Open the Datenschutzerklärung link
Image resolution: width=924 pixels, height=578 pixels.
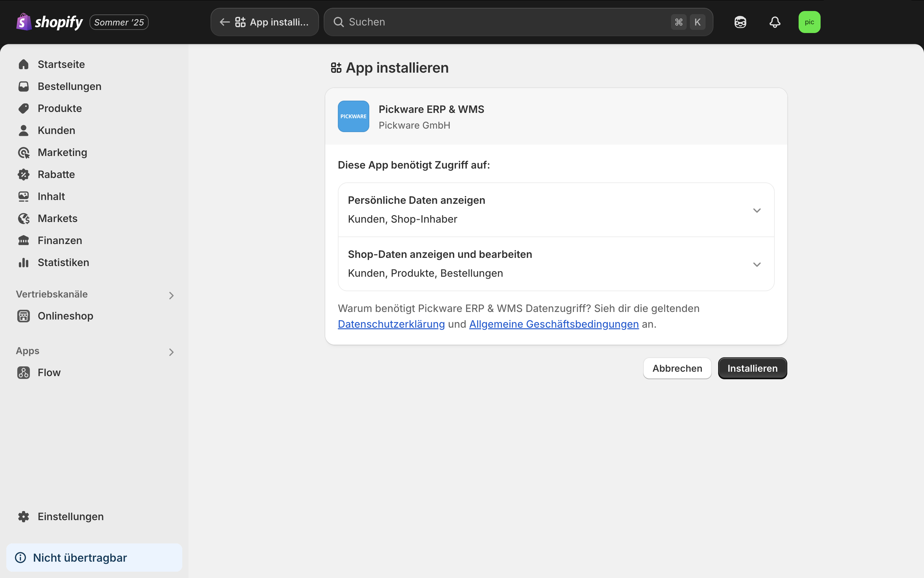pyautogui.click(x=391, y=324)
